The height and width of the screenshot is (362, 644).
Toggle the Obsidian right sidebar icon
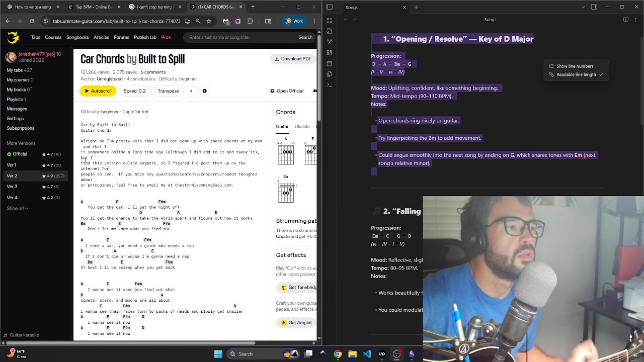pyautogui.click(x=594, y=7)
